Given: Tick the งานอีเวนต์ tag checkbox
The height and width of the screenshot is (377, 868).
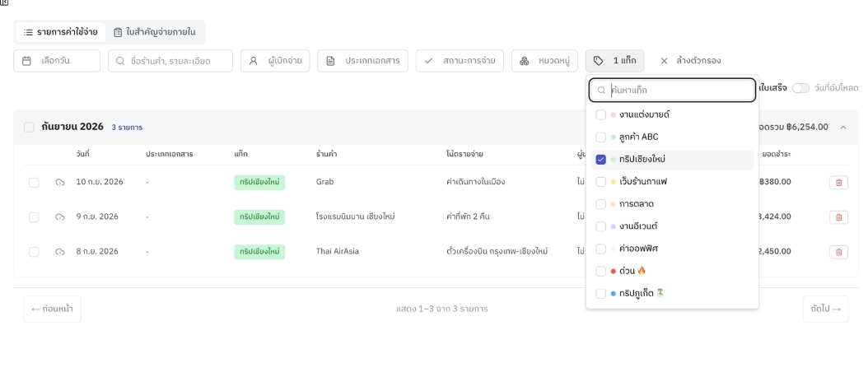Looking at the screenshot, I should [x=600, y=226].
